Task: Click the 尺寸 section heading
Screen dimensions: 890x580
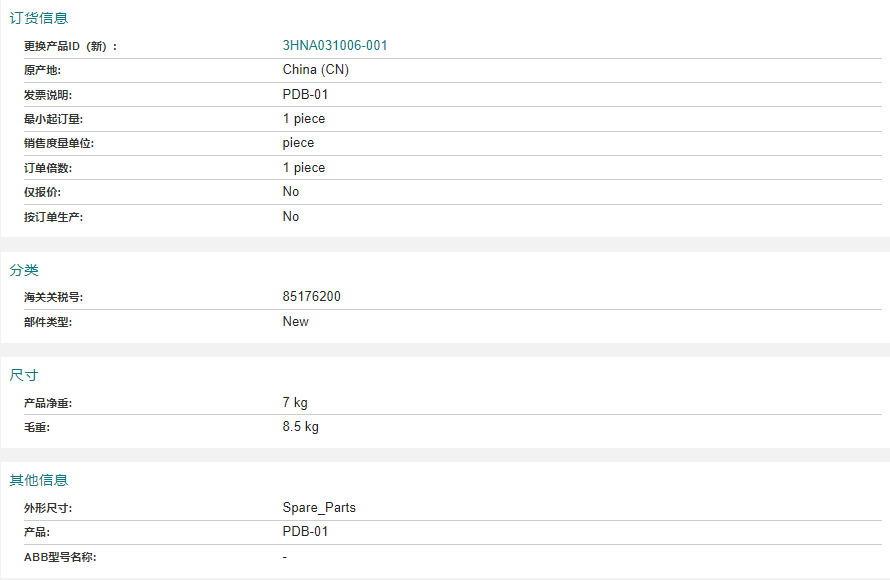Action: point(24,375)
